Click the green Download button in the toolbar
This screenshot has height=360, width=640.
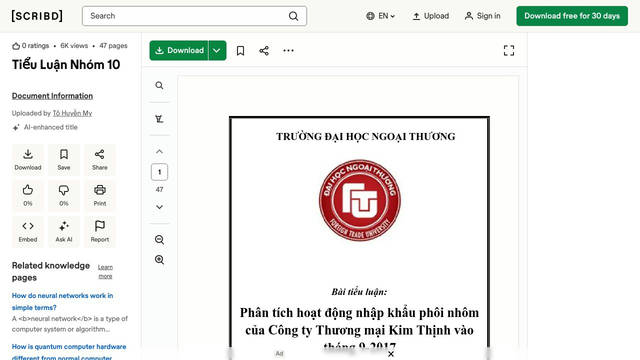(x=179, y=50)
